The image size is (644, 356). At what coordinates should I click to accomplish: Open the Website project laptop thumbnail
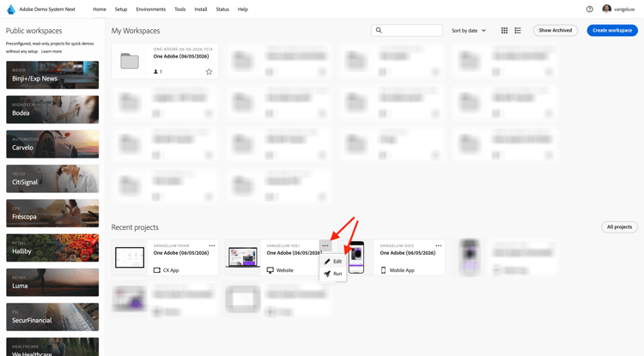click(x=243, y=257)
